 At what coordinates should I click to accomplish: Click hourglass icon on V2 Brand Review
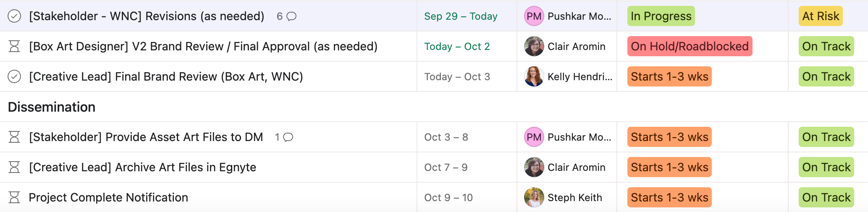14,47
